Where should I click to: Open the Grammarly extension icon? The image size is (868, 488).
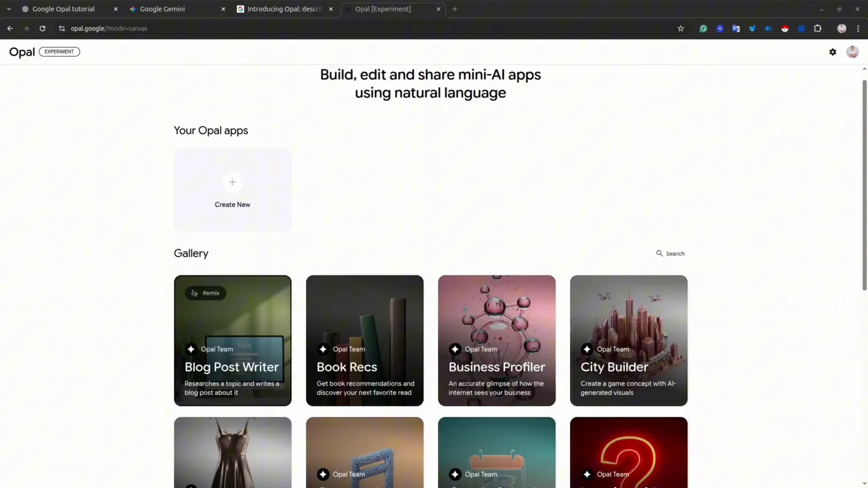[703, 29]
